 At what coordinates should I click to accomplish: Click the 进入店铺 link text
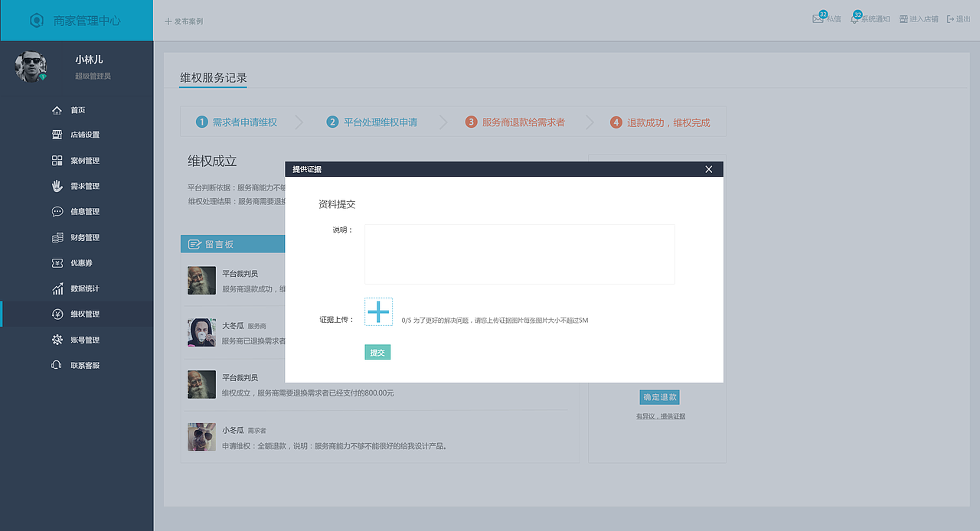tap(924, 19)
